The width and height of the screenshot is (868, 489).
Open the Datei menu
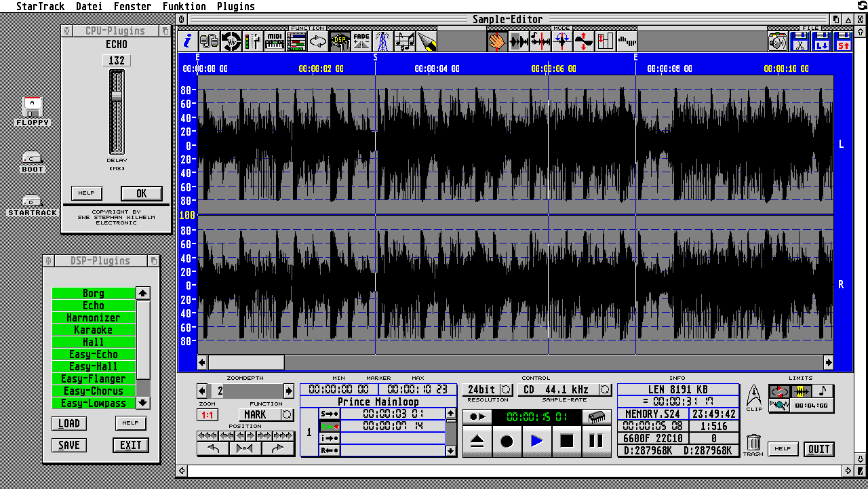(x=89, y=6)
